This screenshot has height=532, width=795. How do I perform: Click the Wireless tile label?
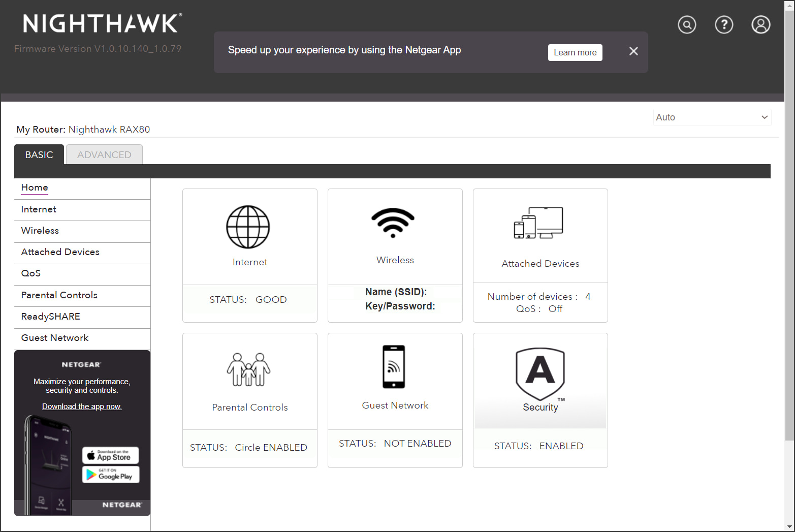pos(395,260)
